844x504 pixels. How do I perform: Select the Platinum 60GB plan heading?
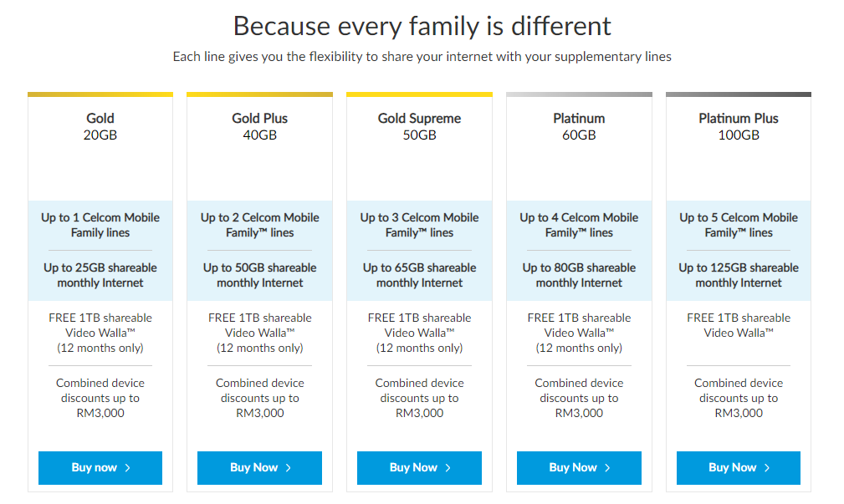click(x=579, y=126)
